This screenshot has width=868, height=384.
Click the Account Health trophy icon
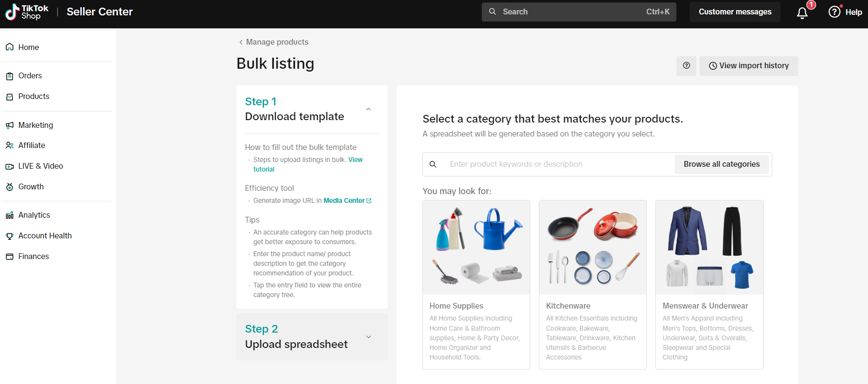coord(10,236)
